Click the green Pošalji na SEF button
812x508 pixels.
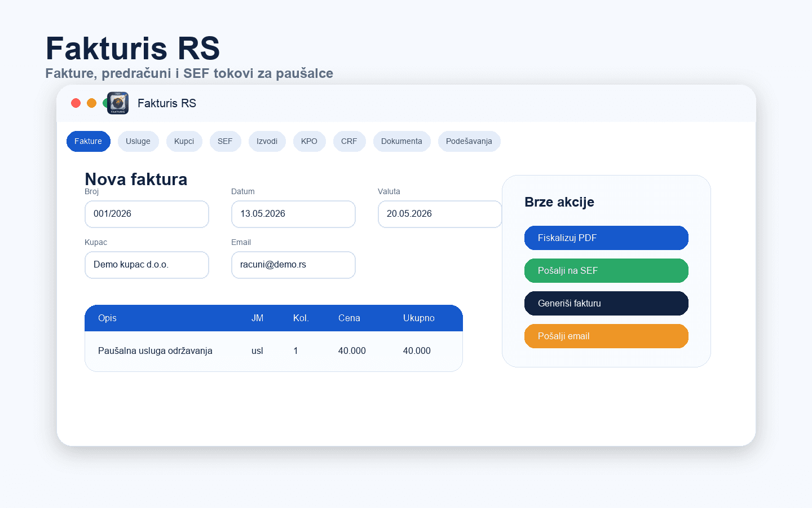click(x=606, y=270)
